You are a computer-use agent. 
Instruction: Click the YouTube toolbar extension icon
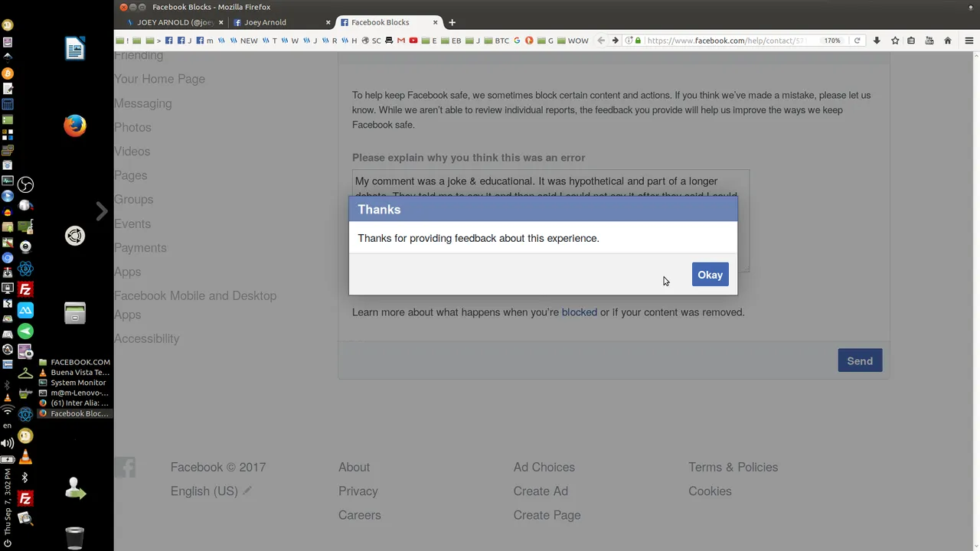929,41
